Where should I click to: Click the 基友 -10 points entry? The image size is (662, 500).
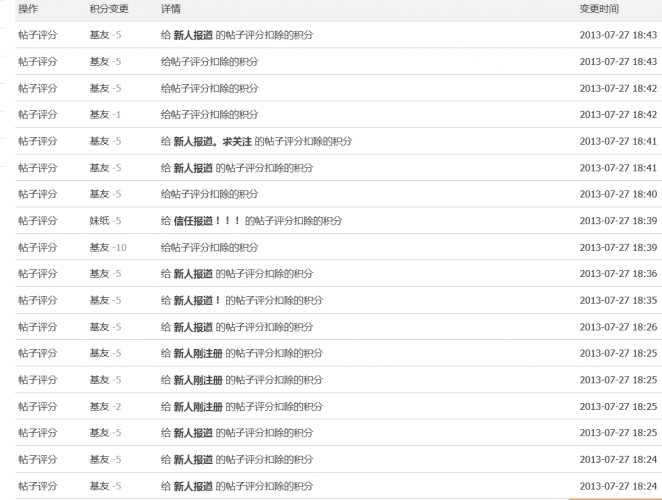pyautogui.click(x=107, y=247)
